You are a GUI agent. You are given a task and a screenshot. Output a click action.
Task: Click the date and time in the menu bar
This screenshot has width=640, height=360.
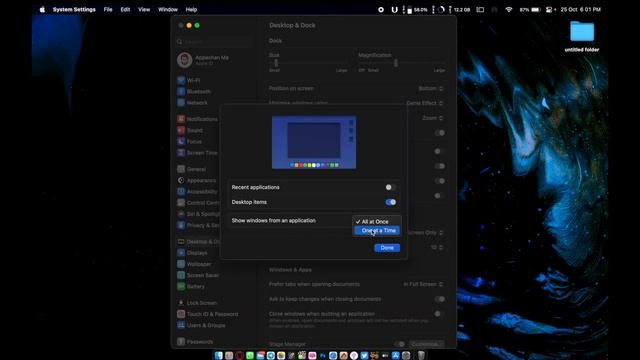pos(580,9)
